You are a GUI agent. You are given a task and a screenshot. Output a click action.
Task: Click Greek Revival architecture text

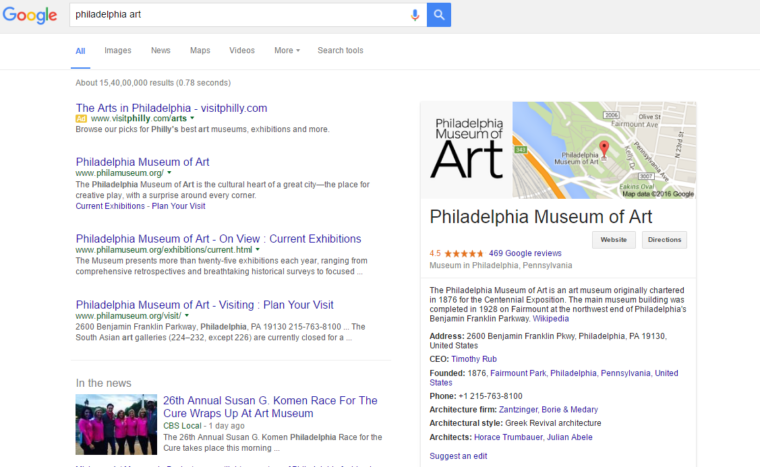tap(553, 423)
